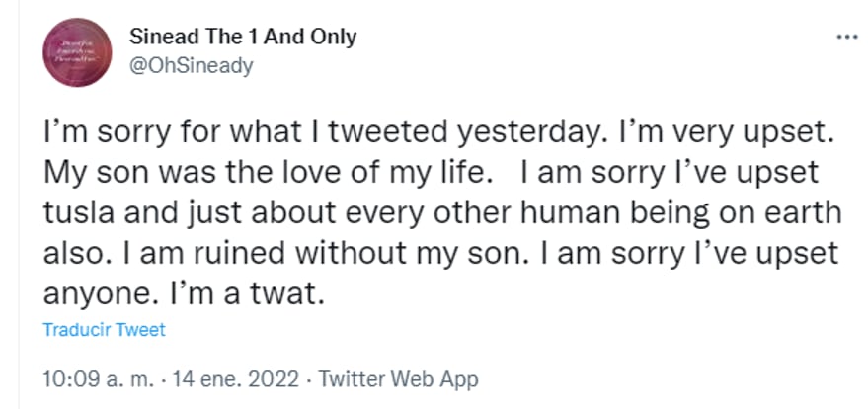Click the word 'Only' in display name
This screenshot has width=868, height=409.
(x=332, y=38)
